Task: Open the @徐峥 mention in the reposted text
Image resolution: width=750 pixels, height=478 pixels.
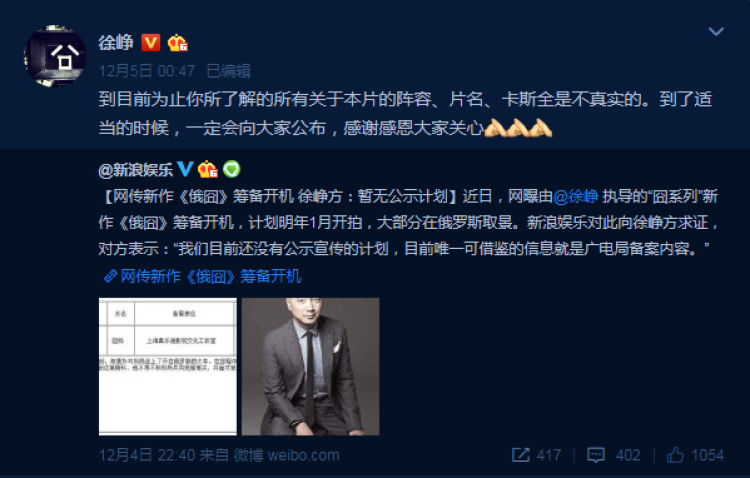Action: (x=575, y=196)
